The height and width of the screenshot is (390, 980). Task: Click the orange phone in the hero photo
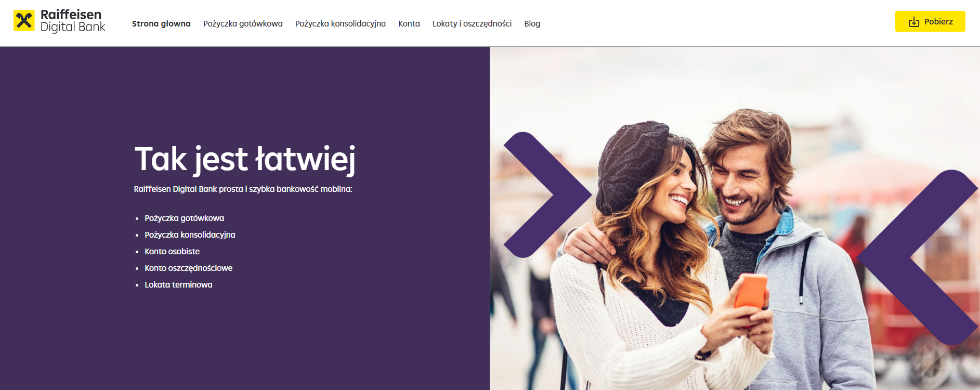tap(750, 293)
